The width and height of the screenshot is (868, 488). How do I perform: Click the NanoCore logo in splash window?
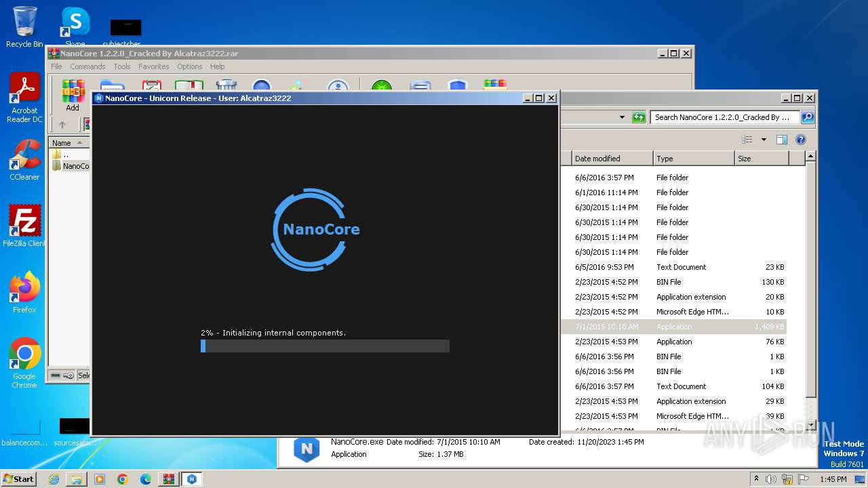click(316, 229)
